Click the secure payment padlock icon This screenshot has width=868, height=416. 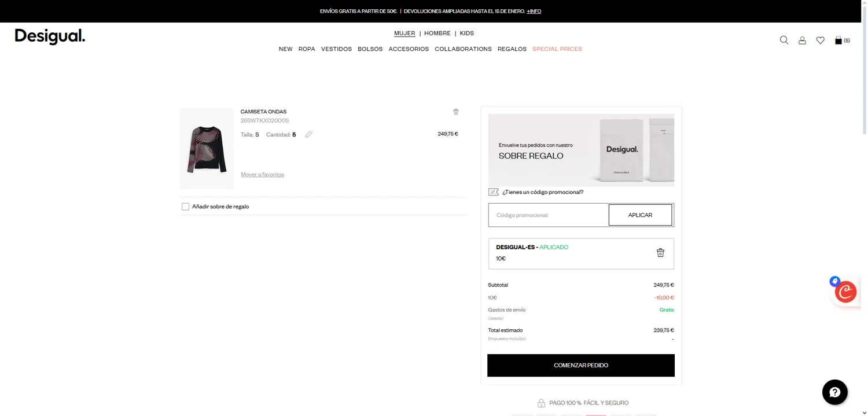point(541,403)
